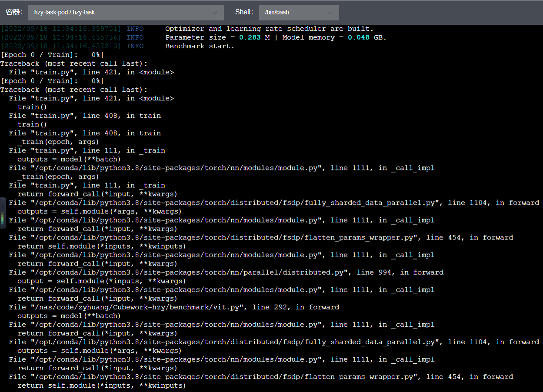Image resolution: width=543 pixels, height=392 pixels.
Task: Click the 'Benchmark start.' log line
Action: (x=200, y=46)
